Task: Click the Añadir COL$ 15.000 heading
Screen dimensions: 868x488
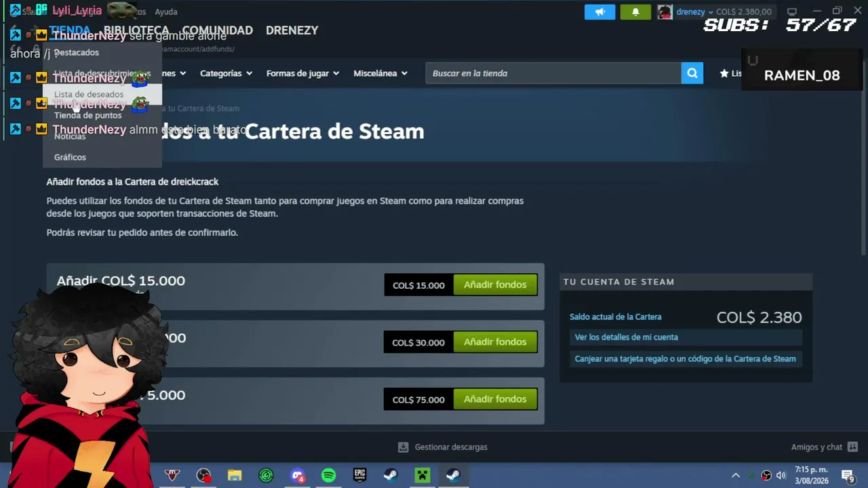Action: coord(121,281)
